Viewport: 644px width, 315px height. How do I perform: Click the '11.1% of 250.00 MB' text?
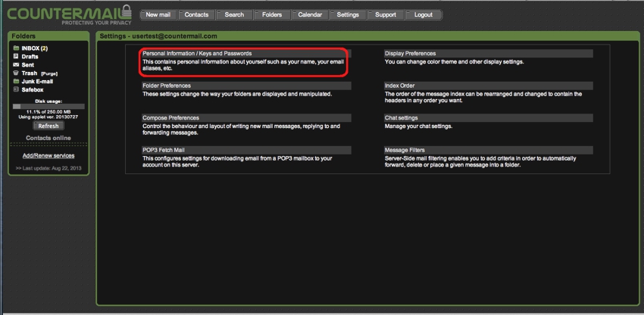point(48,112)
